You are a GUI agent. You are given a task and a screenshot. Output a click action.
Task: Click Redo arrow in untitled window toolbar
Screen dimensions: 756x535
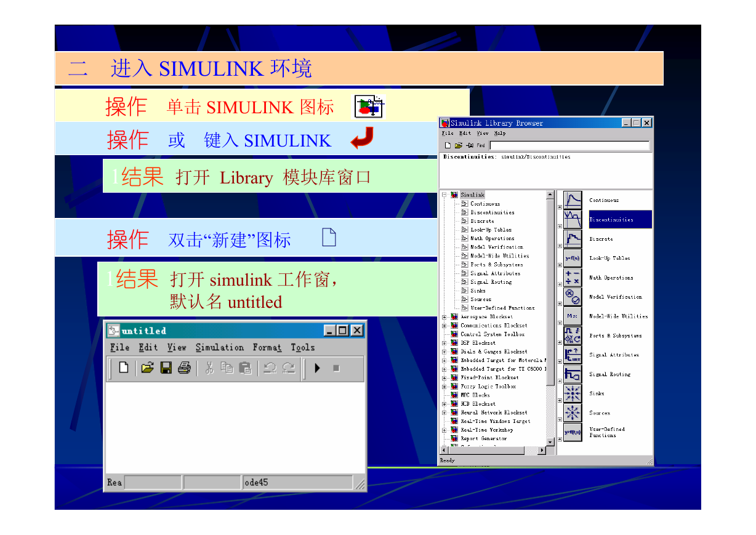(x=289, y=368)
